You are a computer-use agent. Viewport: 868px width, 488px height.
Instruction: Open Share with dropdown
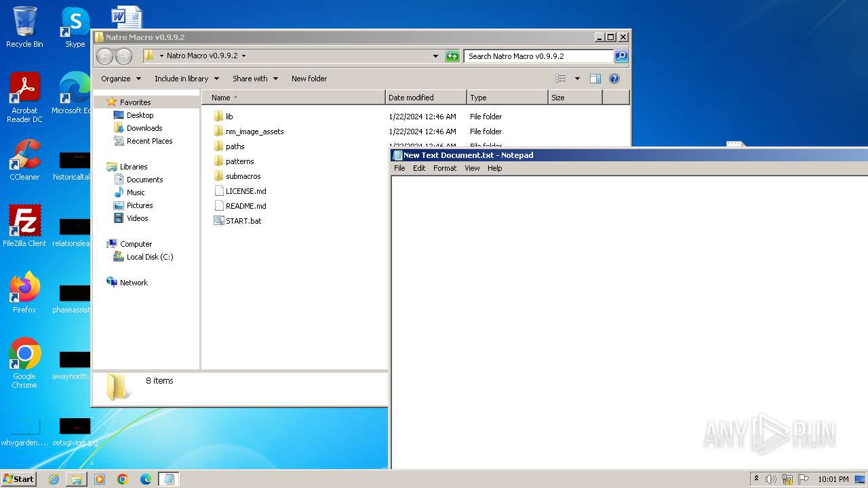point(255,79)
